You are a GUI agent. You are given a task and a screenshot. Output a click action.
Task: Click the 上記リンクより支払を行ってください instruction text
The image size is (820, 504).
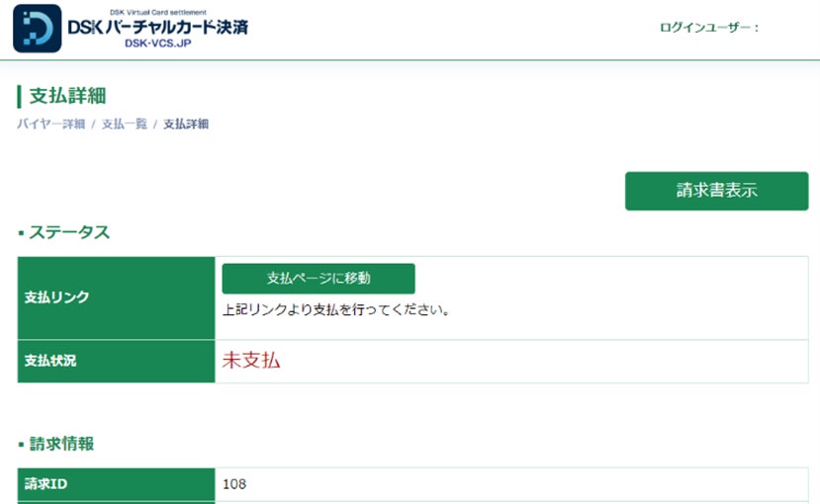coord(336,310)
